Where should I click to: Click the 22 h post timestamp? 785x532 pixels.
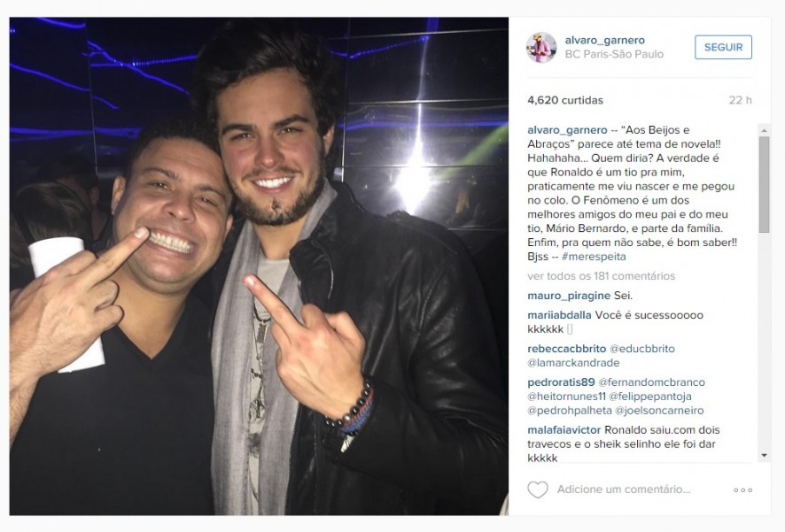click(740, 100)
